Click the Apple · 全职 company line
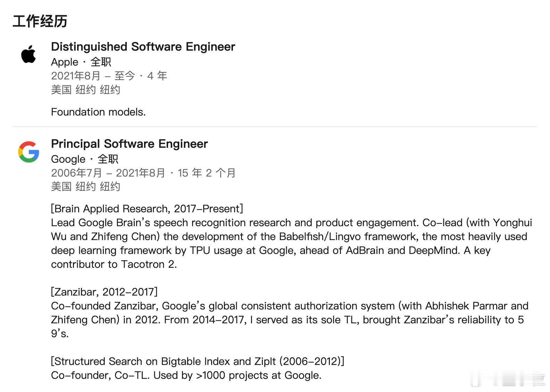Screen dimensions: 550x392 point(81,62)
